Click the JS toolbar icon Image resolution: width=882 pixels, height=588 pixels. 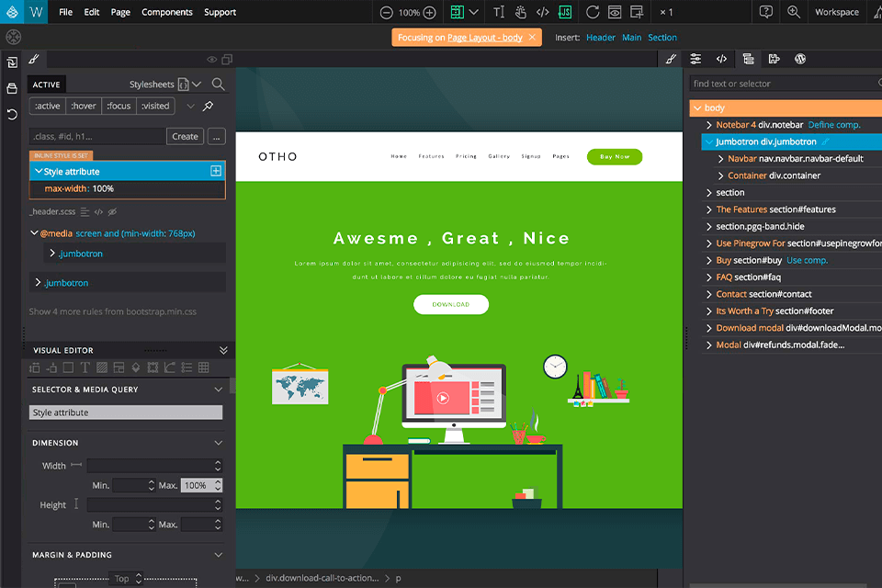coord(565,12)
